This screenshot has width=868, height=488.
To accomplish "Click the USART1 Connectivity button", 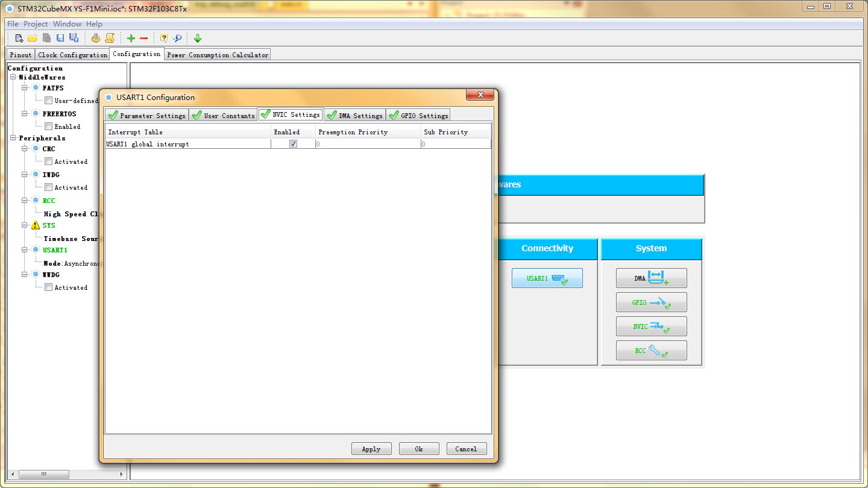I will pyautogui.click(x=547, y=278).
